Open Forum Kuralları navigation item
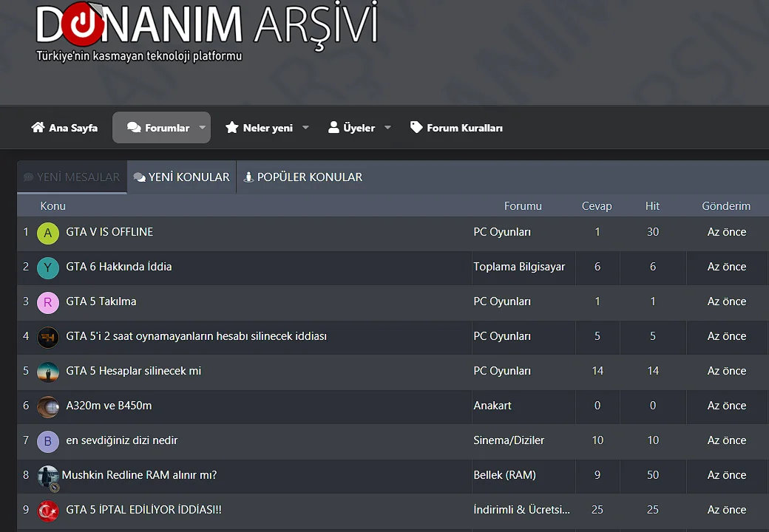This screenshot has height=532, width=769. [457, 127]
